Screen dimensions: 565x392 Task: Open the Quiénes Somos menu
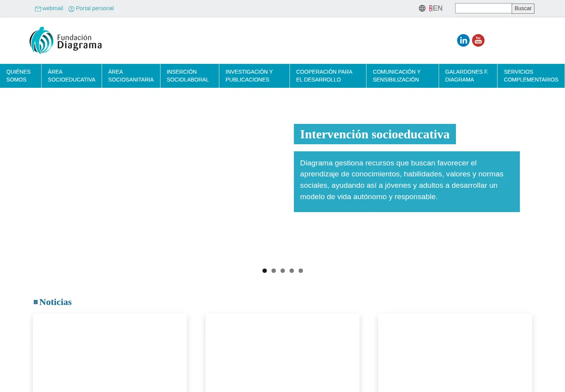[20, 76]
